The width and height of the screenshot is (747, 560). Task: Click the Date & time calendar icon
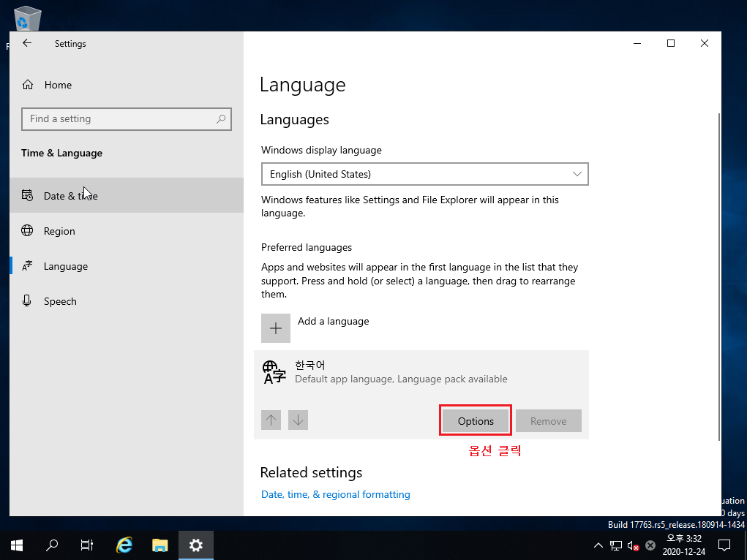coord(27,195)
